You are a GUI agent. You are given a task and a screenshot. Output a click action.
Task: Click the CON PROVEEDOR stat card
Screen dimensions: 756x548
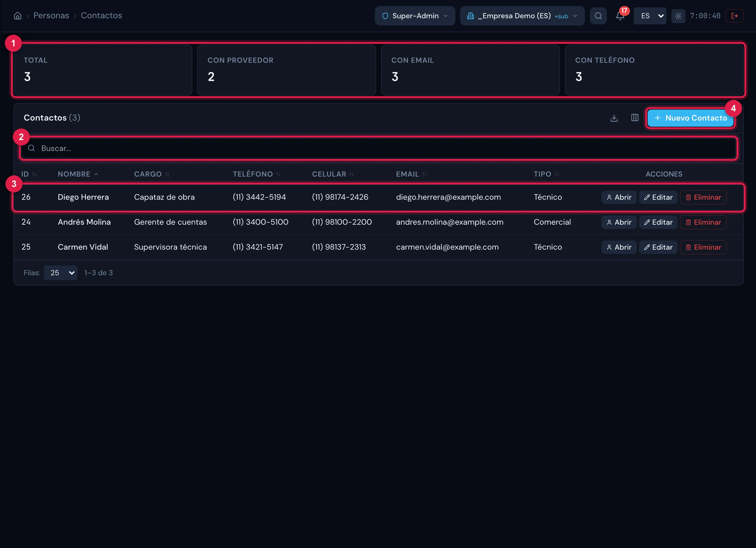pos(287,70)
